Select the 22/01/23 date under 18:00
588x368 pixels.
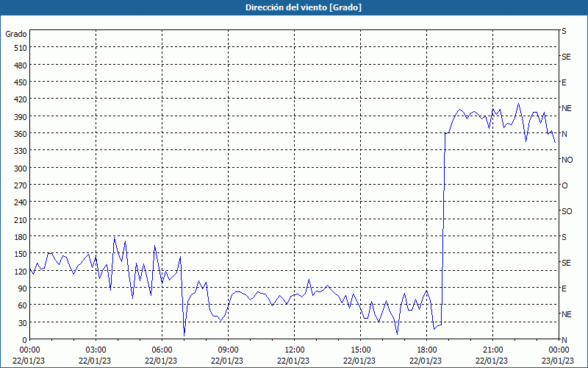pyautogui.click(x=426, y=361)
